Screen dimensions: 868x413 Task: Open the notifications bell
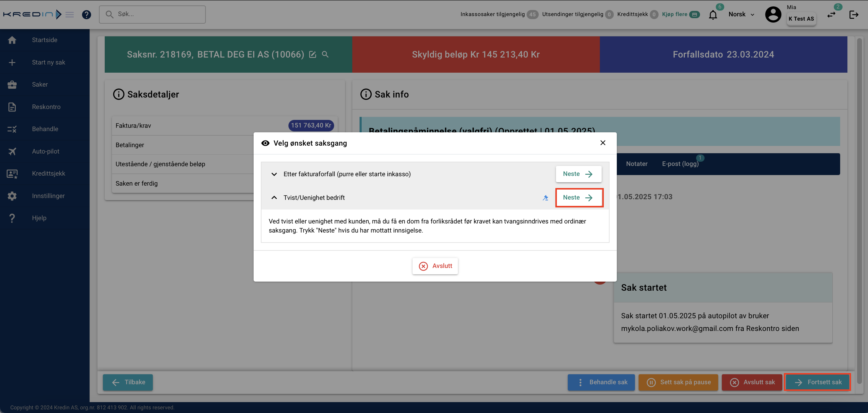713,15
